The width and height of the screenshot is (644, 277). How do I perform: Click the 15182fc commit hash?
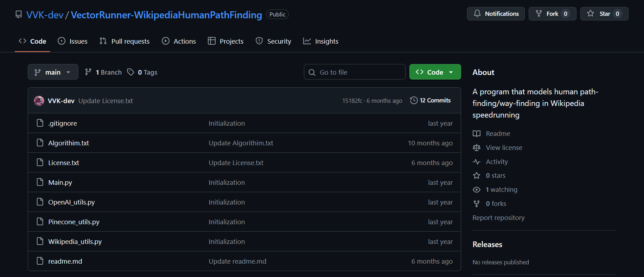pos(352,101)
